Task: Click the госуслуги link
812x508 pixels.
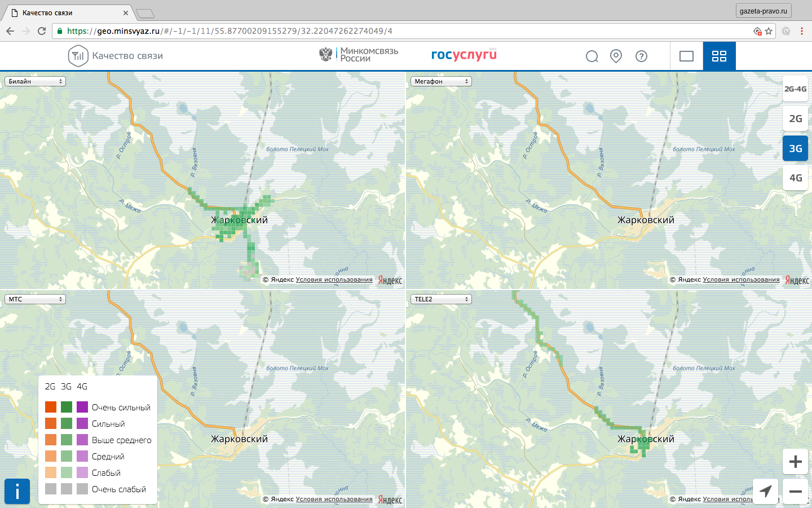Action: pyautogui.click(x=464, y=55)
